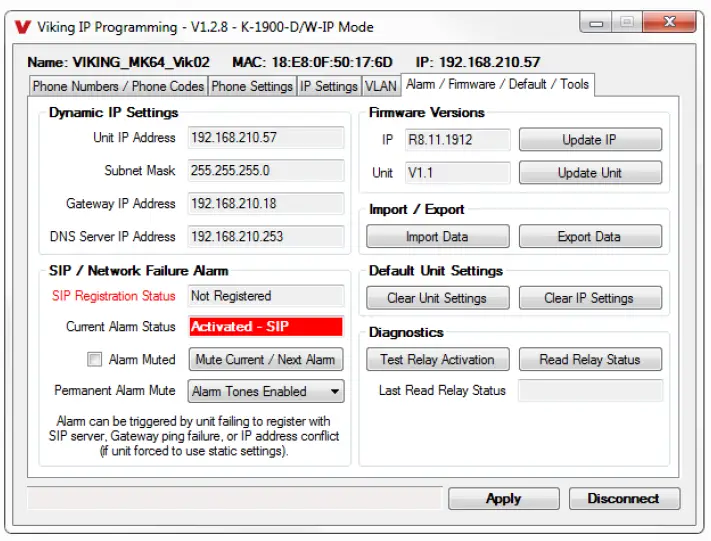Viewport: 711px width, 541px height.
Task: Click the DNS Server IP Address field
Action: 266,237
